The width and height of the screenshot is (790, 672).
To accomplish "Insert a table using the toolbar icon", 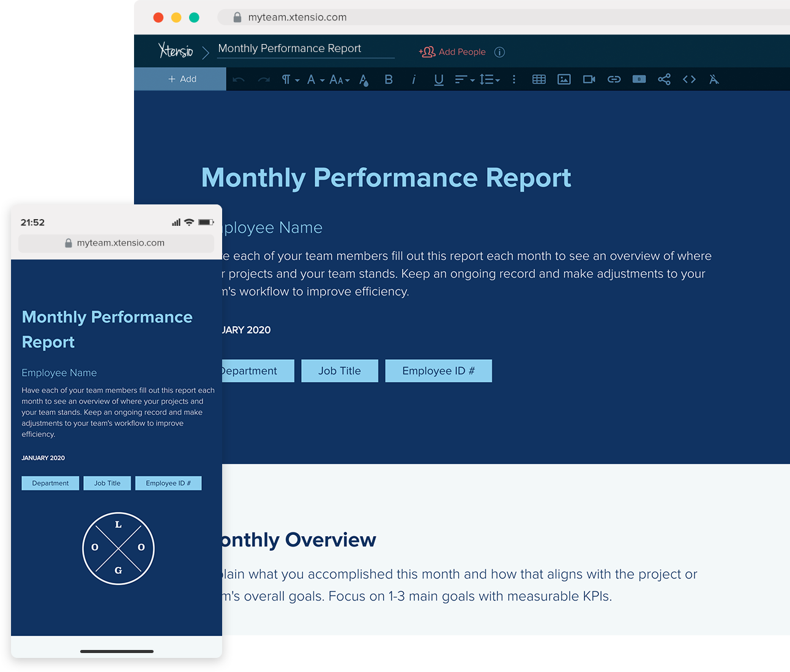I will coord(539,79).
